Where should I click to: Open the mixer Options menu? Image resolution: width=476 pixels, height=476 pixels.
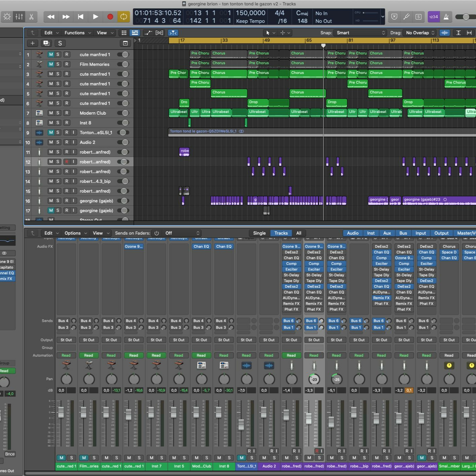point(75,233)
